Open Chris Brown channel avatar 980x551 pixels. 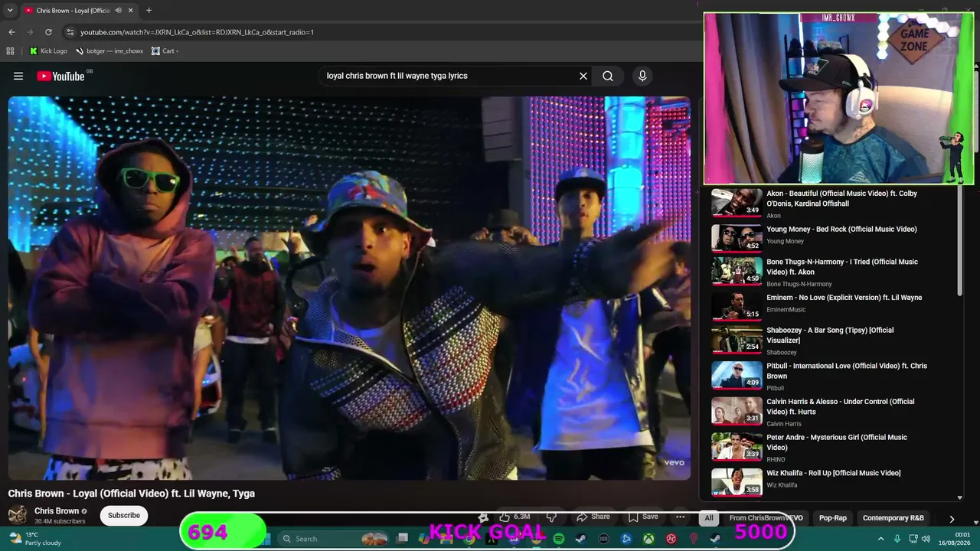pos(18,515)
